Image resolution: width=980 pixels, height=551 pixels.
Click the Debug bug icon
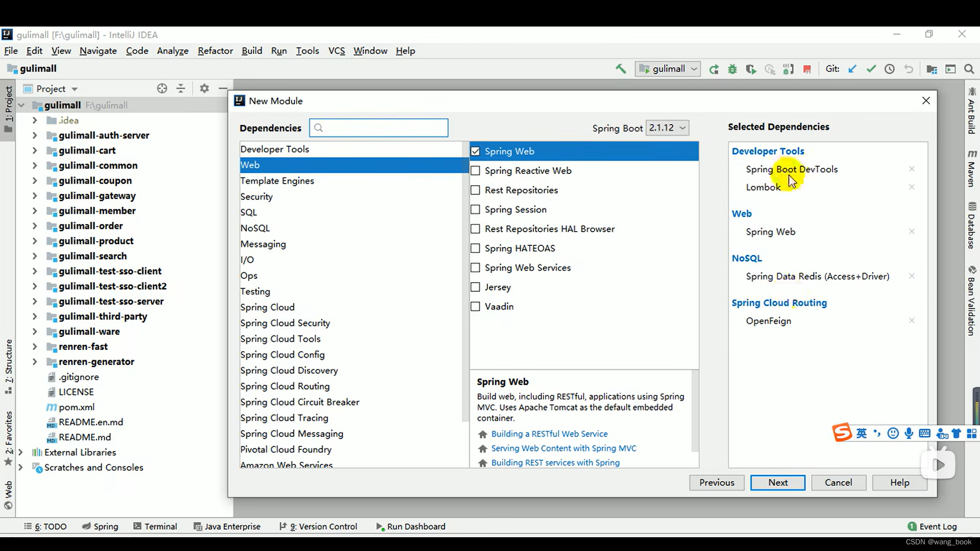coord(732,69)
